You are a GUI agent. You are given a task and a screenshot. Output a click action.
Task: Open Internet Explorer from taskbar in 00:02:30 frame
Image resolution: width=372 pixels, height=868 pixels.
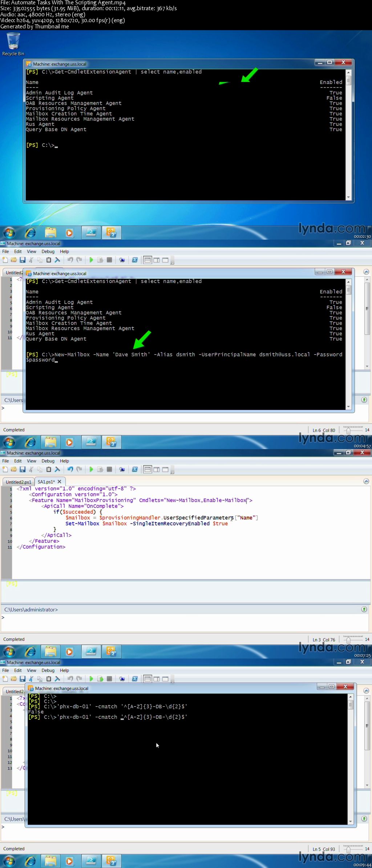click(x=31, y=232)
